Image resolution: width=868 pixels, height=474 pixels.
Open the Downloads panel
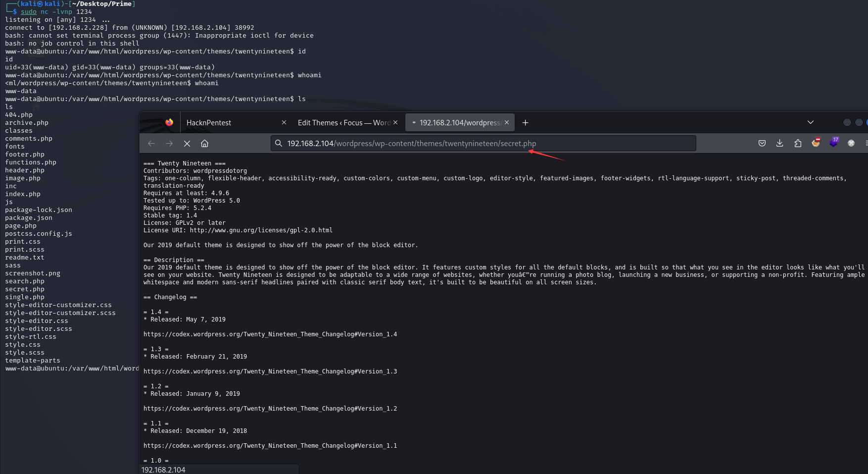[779, 143]
